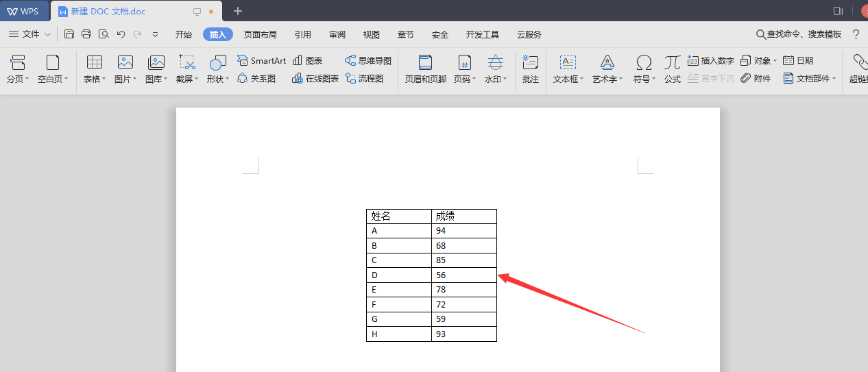Image resolution: width=868 pixels, height=372 pixels.
Task: Expand the 空白页 dropdown arrow
Action: (66, 79)
